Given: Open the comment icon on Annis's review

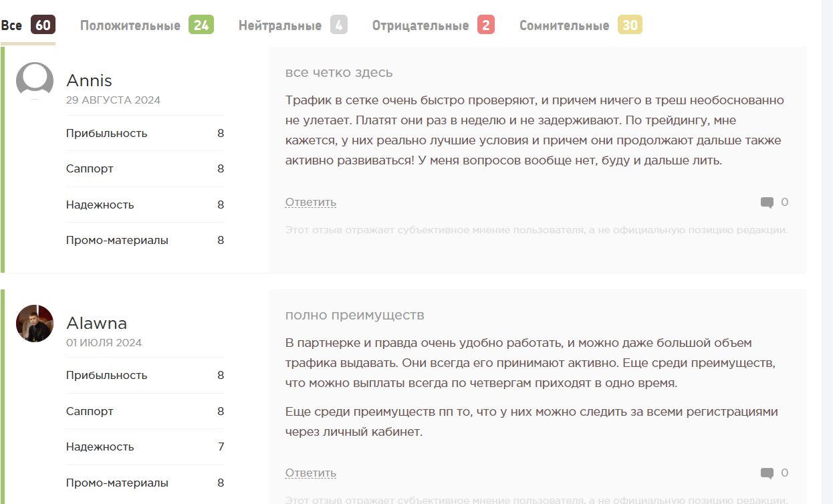Looking at the screenshot, I should 767,203.
